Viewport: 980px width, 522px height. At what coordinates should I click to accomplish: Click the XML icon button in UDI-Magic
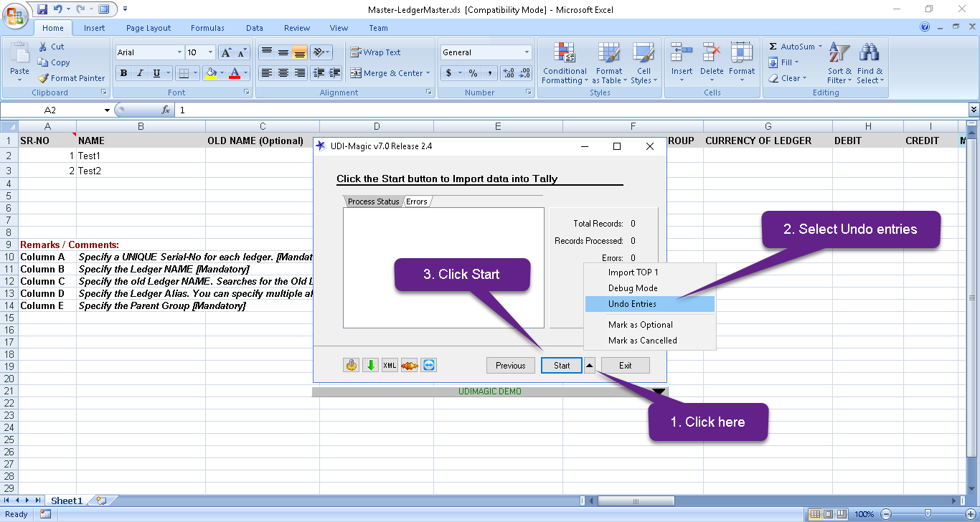point(390,365)
